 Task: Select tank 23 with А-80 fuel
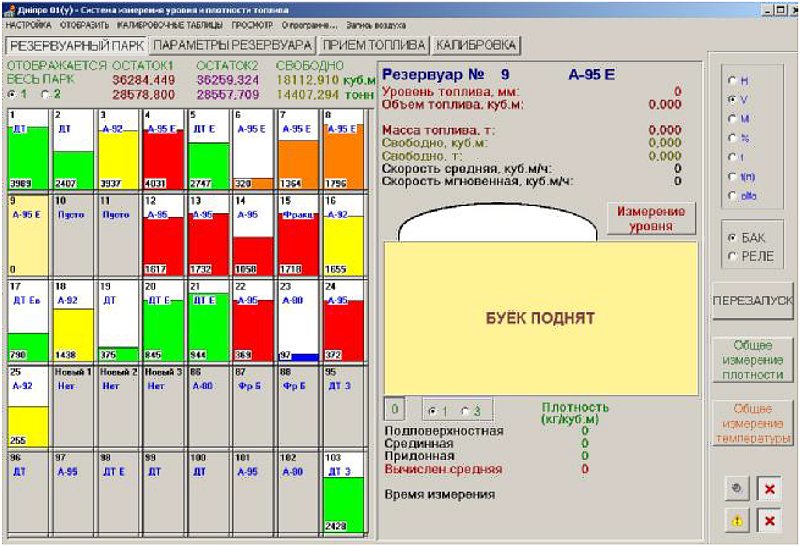(x=298, y=321)
